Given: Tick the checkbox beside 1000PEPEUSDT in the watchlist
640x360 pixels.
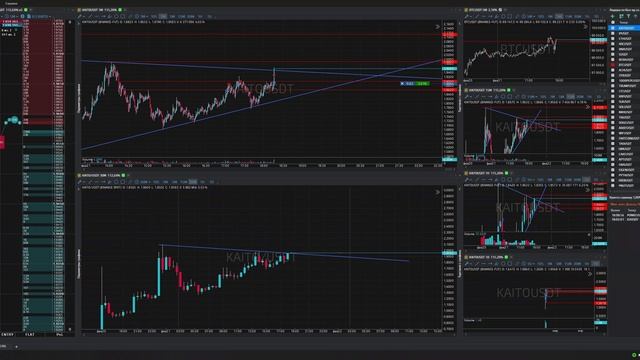Looking at the screenshot, I should (x=613, y=80).
